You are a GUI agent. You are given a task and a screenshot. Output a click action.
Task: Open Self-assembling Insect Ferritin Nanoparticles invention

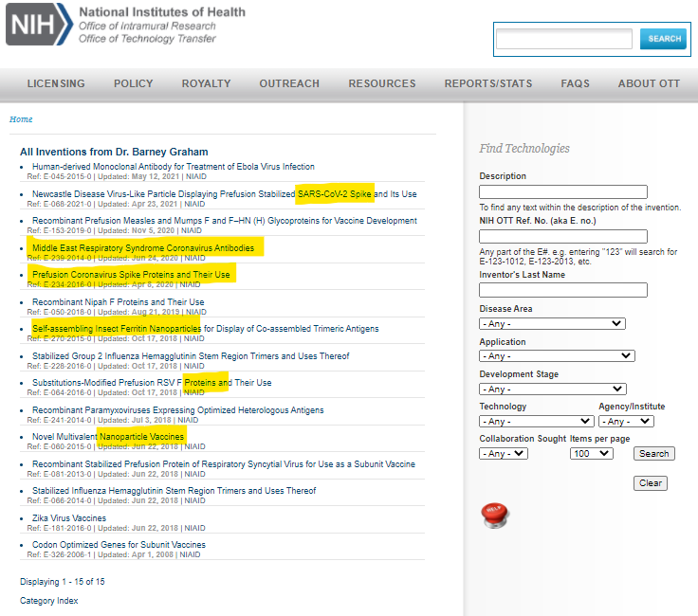[205, 329]
